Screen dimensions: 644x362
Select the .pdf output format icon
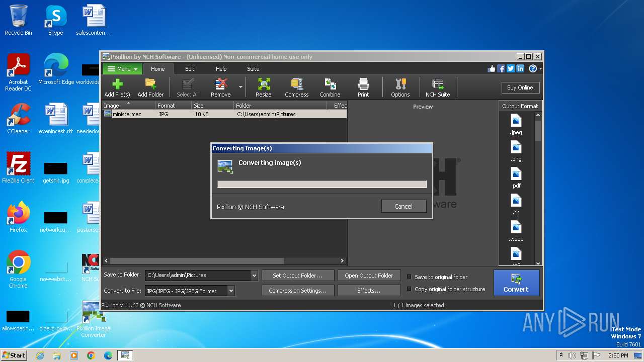click(516, 178)
